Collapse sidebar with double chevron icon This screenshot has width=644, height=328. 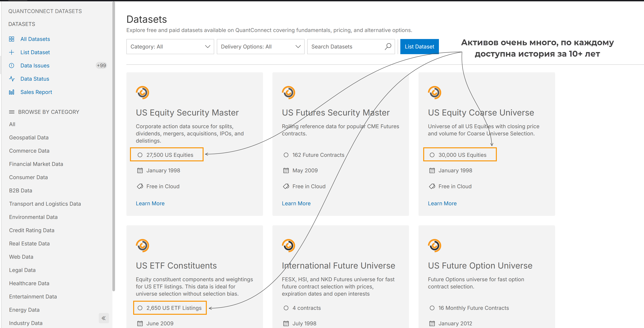(x=103, y=318)
